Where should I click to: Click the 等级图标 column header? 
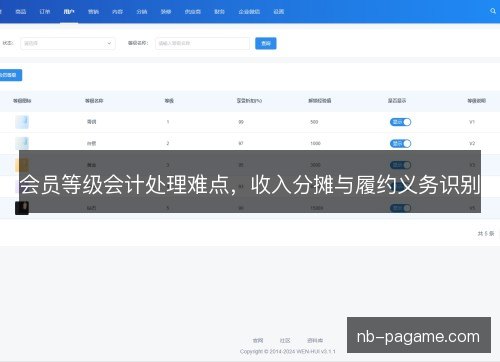click(x=22, y=101)
